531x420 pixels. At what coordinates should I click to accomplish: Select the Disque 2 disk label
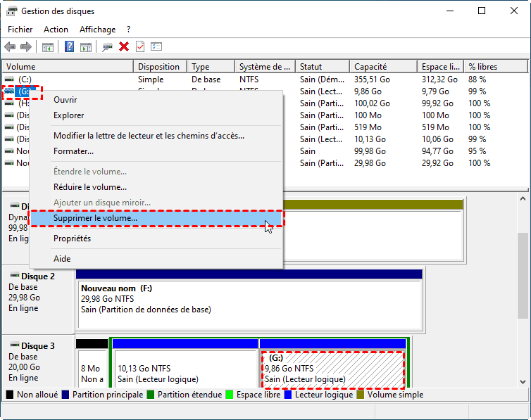pyautogui.click(x=38, y=276)
